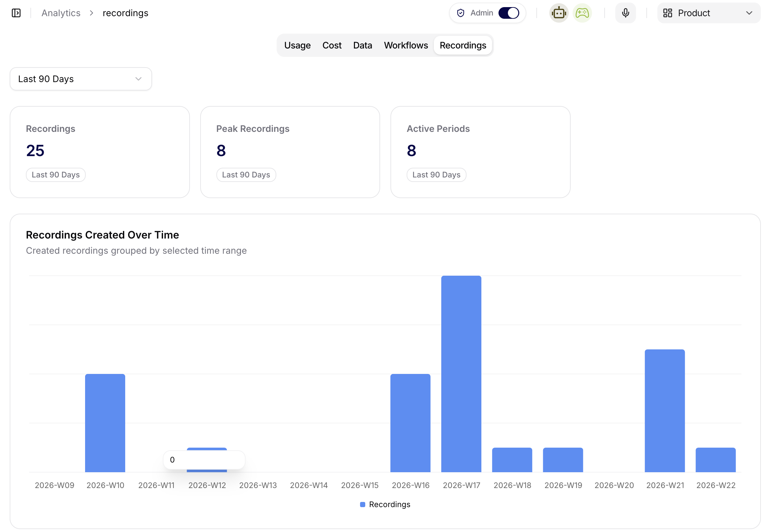
Task: Open the Product workspace dropdown
Action: (708, 13)
